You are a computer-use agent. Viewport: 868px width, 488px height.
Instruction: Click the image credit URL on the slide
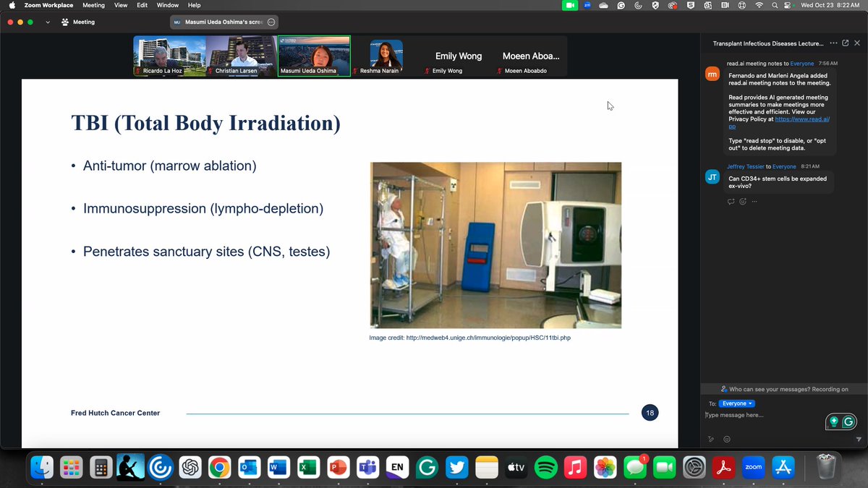coord(488,338)
